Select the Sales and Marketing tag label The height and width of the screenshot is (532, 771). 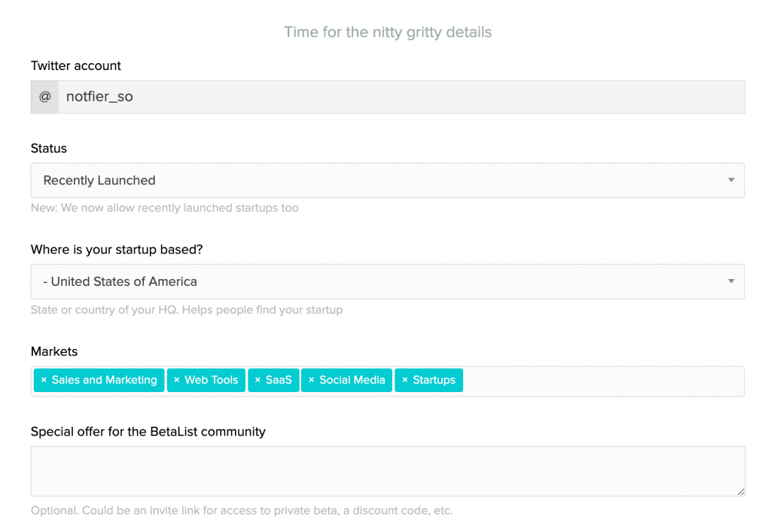[104, 380]
